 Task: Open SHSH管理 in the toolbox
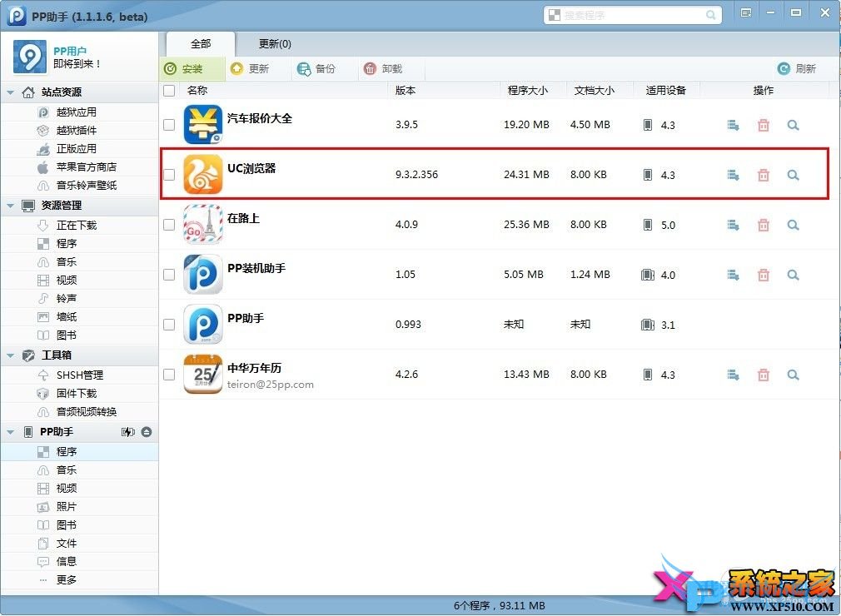point(79,375)
